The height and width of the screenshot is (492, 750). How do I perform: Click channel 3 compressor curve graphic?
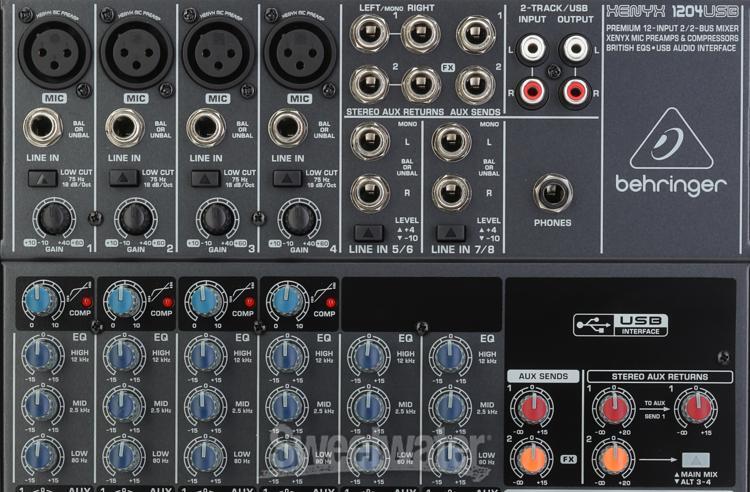click(243, 291)
